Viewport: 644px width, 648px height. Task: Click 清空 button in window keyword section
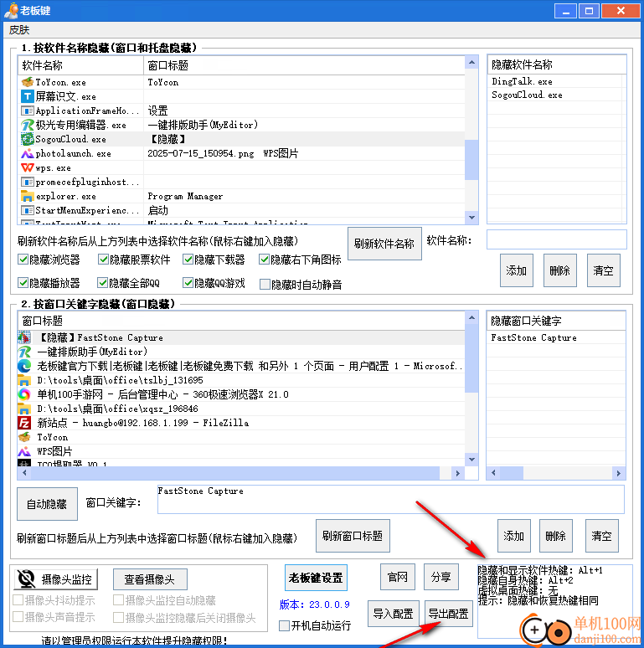(x=602, y=536)
